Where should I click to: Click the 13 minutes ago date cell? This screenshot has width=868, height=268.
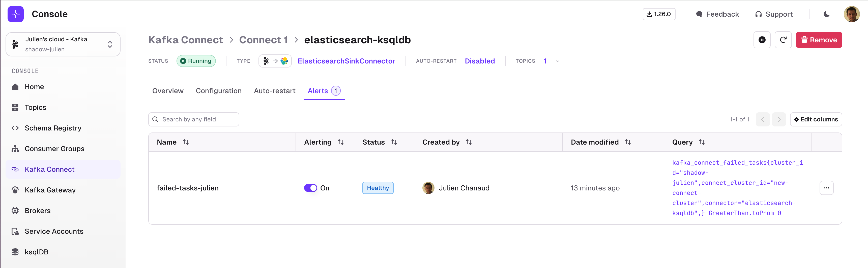click(x=595, y=188)
